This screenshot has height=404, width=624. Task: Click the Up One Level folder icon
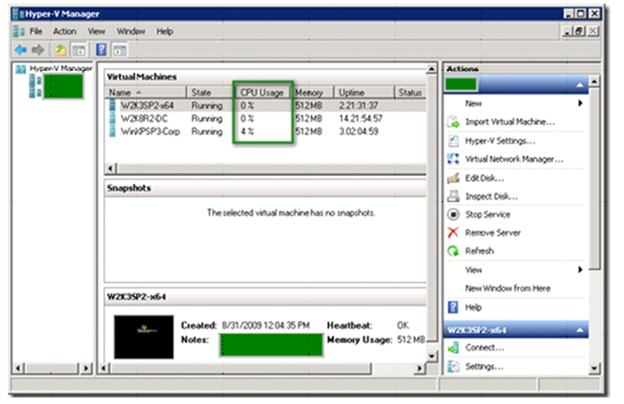point(59,49)
